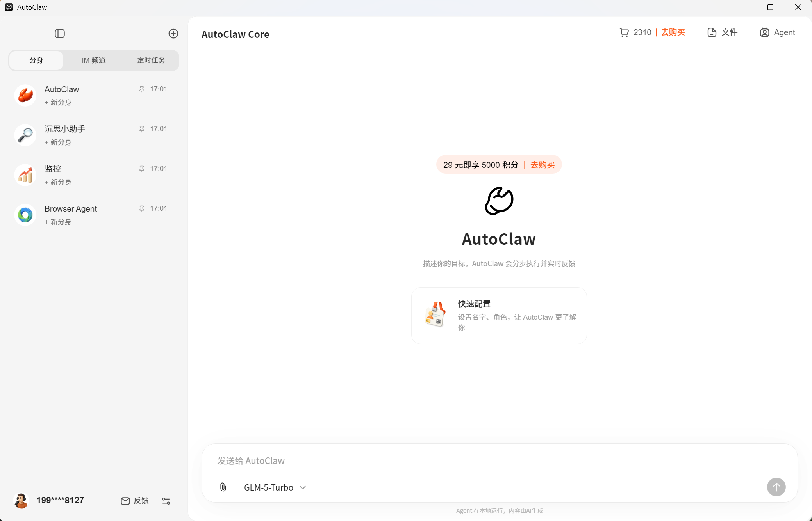Click the AutoClaw center logo
This screenshot has height=521, width=812.
tap(499, 201)
